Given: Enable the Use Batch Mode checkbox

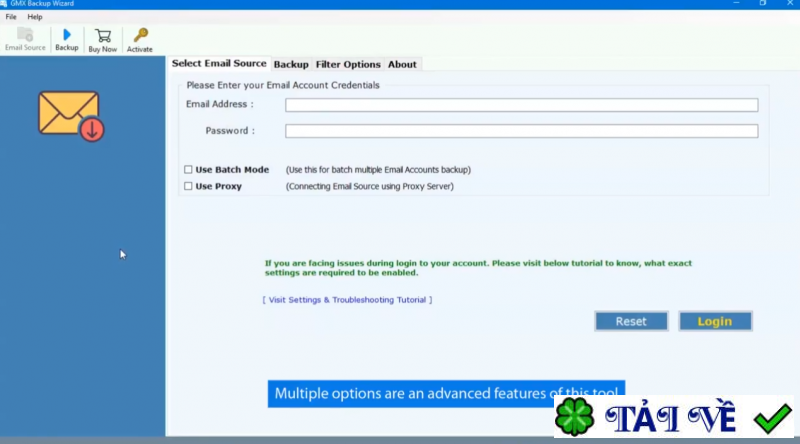Looking at the screenshot, I should tap(188, 169).
